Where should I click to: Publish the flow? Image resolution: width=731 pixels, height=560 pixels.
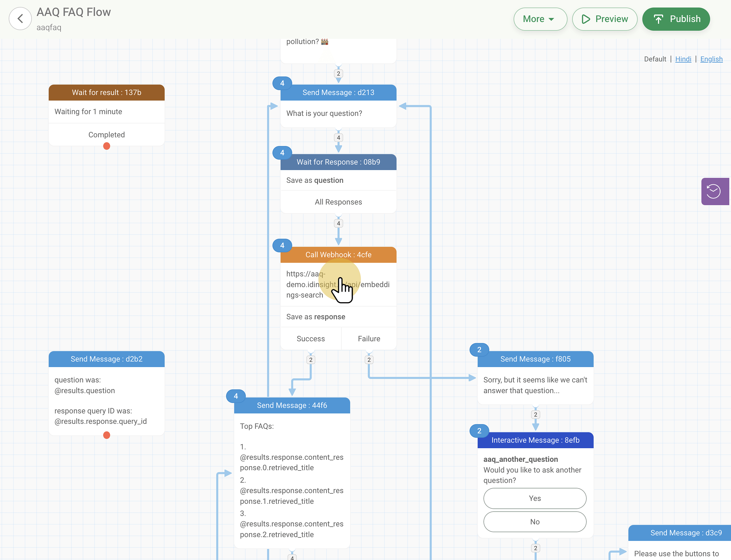(x=676, y=19)
